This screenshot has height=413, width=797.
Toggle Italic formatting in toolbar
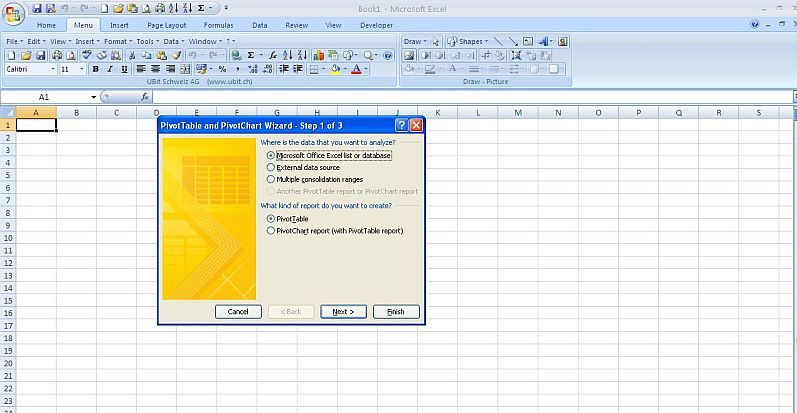pyautogui.click(x=110, y=70)
